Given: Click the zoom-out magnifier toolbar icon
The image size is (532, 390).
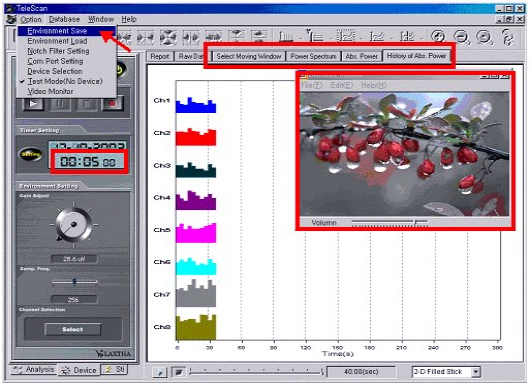Looking at the screenshot, I should click(x=462, y=37).
